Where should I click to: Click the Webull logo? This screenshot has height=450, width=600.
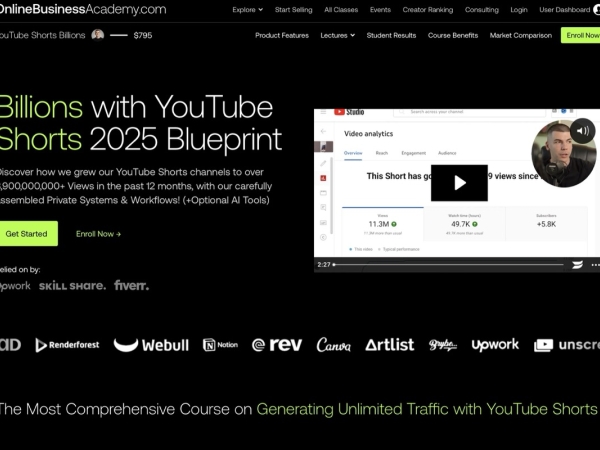[x=151, y=345]
